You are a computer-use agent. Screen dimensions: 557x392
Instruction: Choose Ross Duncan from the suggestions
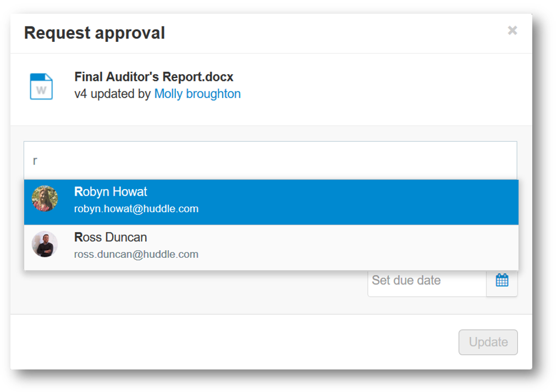click(272, 247)
